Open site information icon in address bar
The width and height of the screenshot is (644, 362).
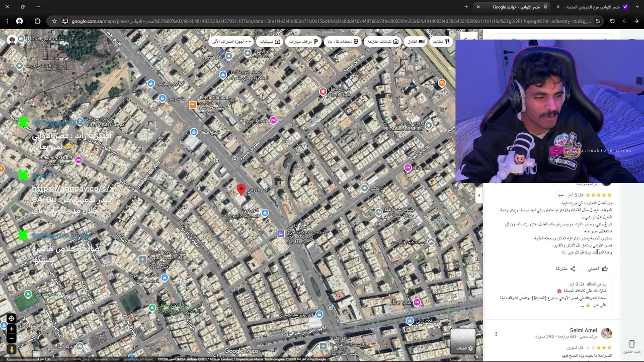point(65,21)
